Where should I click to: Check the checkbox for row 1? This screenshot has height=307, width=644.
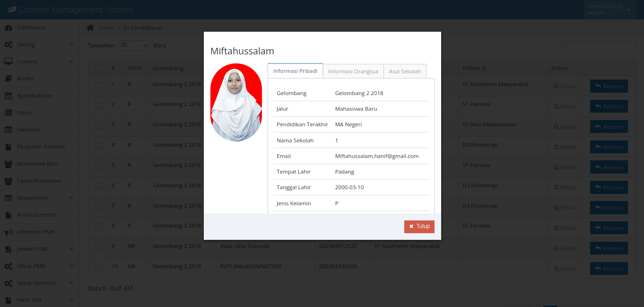pyautogui.click(x=99, y=85)
